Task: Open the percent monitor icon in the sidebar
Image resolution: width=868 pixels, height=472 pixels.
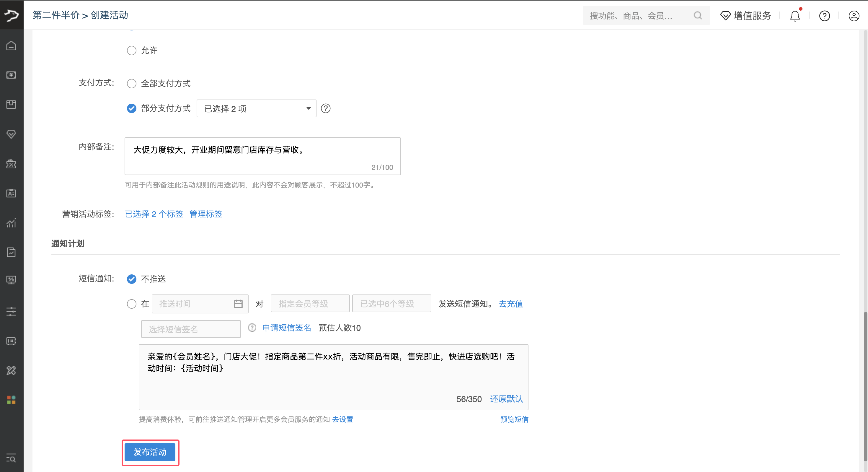Action: point(12,280)
